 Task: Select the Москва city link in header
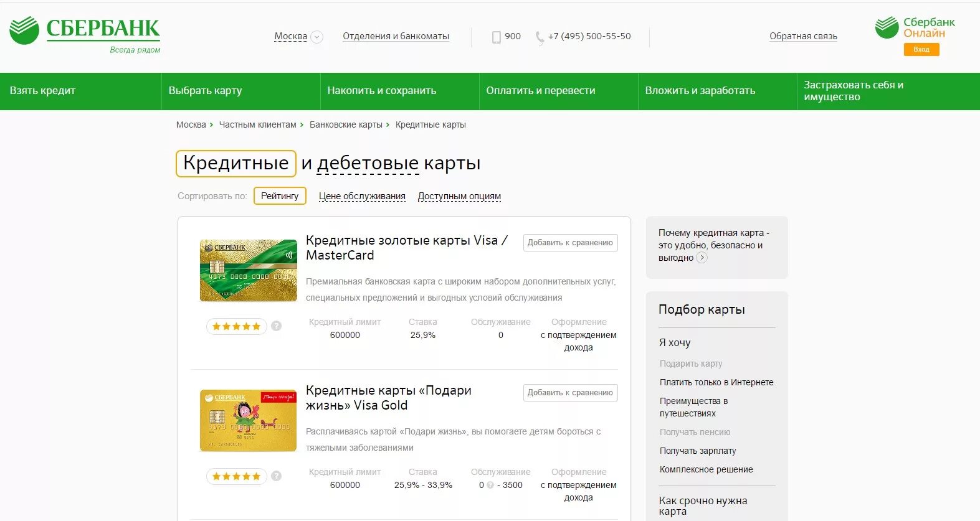coord(290,36)
